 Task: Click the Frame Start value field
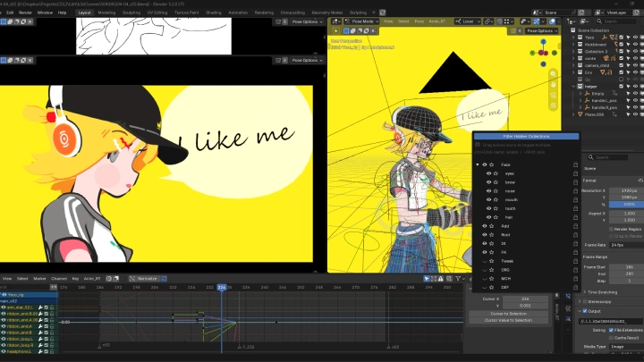click(626, 266)
